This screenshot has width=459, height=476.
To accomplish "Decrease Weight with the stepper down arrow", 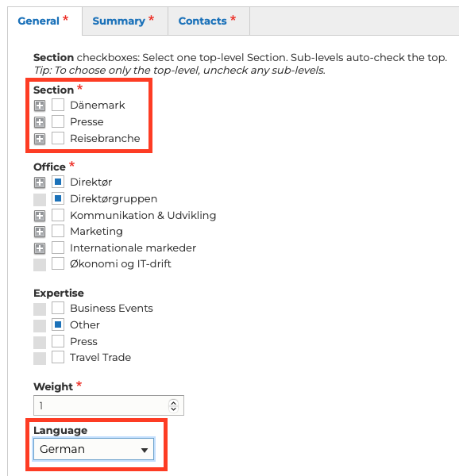I will [173, 409].
